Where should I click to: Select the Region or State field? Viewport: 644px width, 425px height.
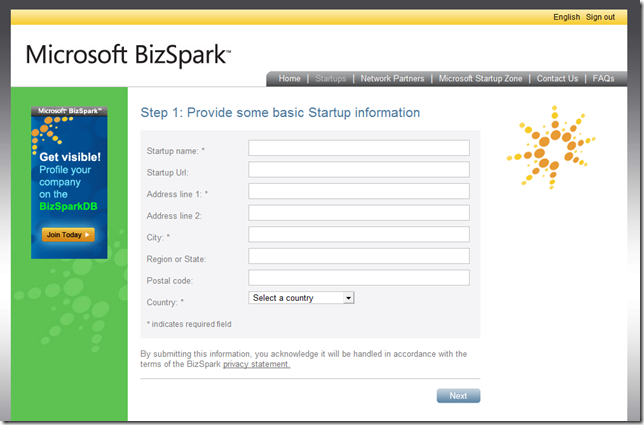(x=359, y=256)
